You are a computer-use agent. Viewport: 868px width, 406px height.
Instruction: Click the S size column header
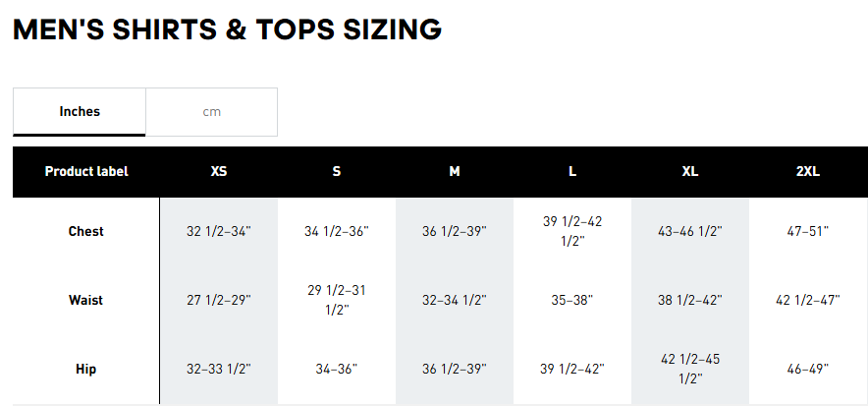(x=337, y=171)
